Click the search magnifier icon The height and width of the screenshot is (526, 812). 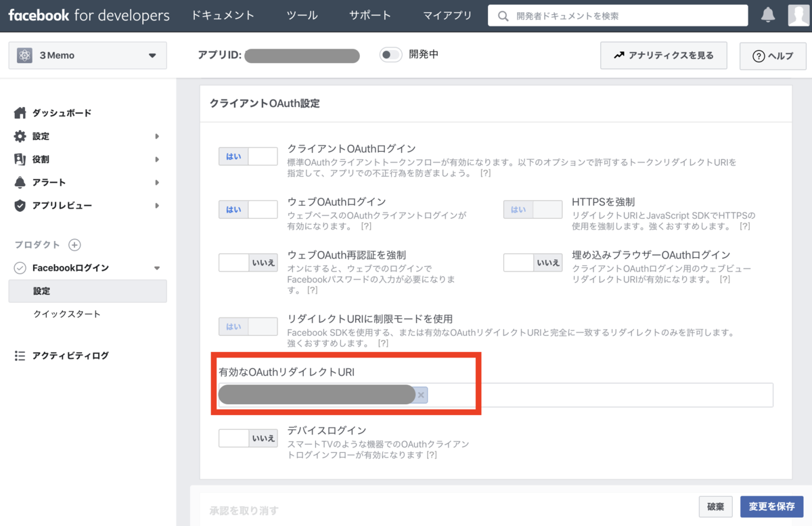coord(503,16)
